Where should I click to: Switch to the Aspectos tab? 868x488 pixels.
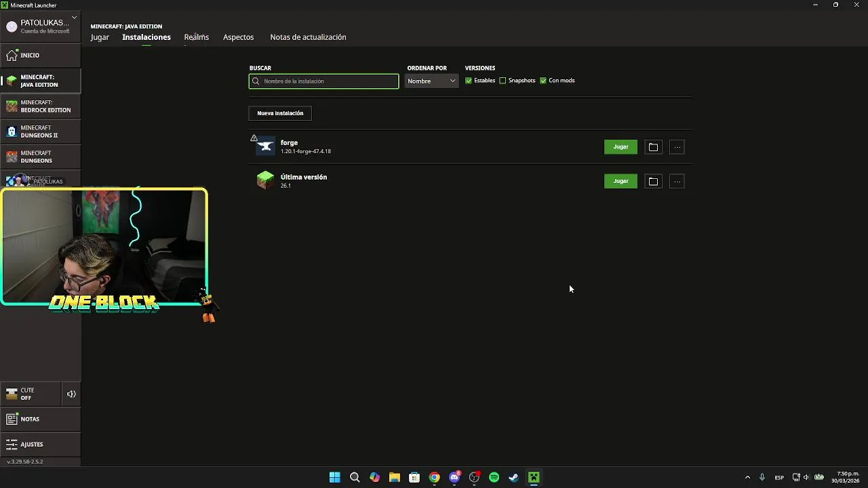click(x=239, y=37)
